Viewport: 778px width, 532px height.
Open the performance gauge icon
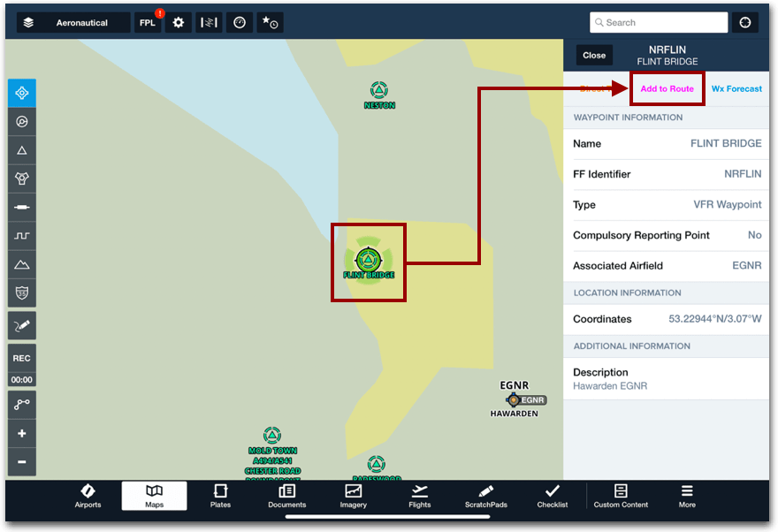pos(239,22)
